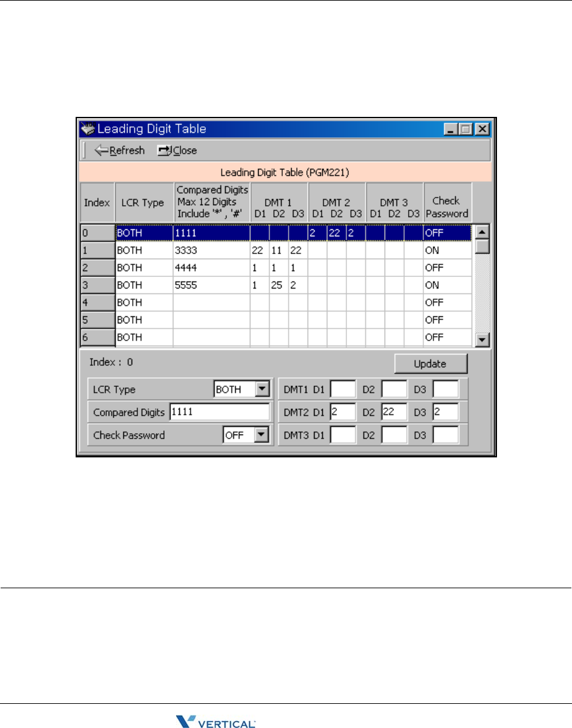
Task: Click DMT 1 D2 value 11 in row 1
Action: [279, 250]
